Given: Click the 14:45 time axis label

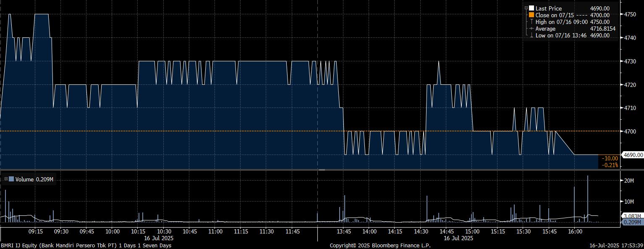Looking at the screenshot, I should 446,231.
